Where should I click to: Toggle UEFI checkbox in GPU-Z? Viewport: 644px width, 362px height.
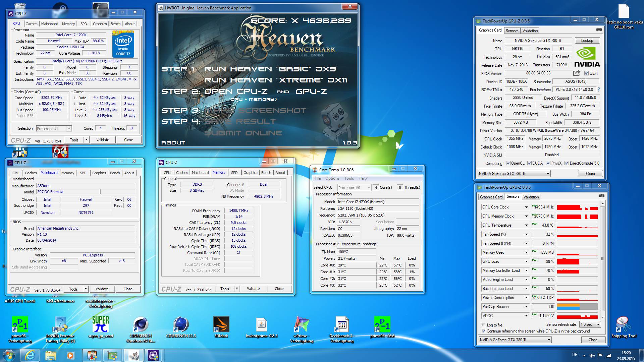coord(586,73)
